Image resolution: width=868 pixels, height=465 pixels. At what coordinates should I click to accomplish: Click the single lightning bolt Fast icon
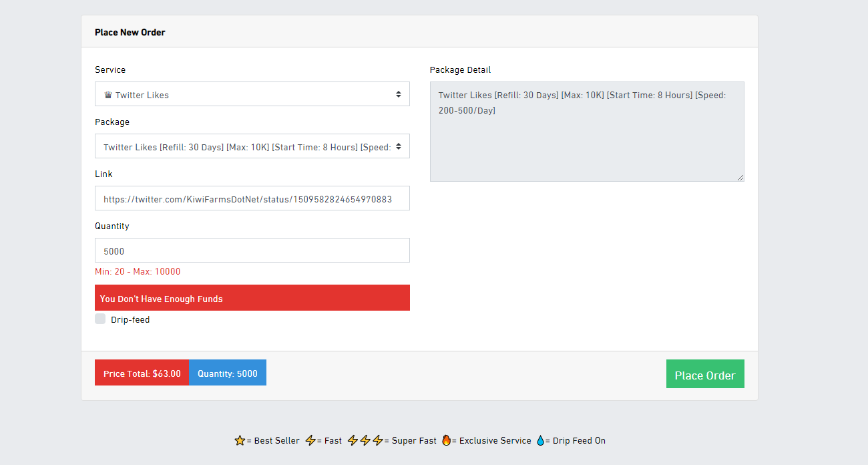click(x=310, y=440)
